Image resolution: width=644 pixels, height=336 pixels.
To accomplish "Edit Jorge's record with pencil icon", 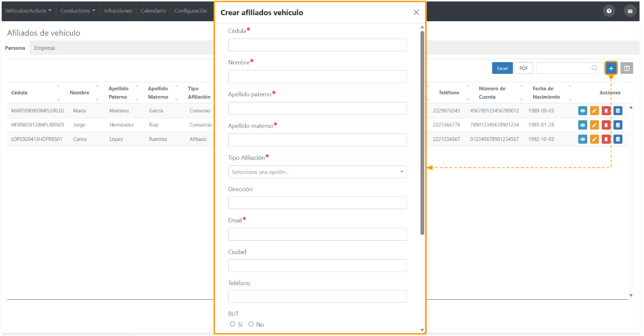I will click(594, 125).
